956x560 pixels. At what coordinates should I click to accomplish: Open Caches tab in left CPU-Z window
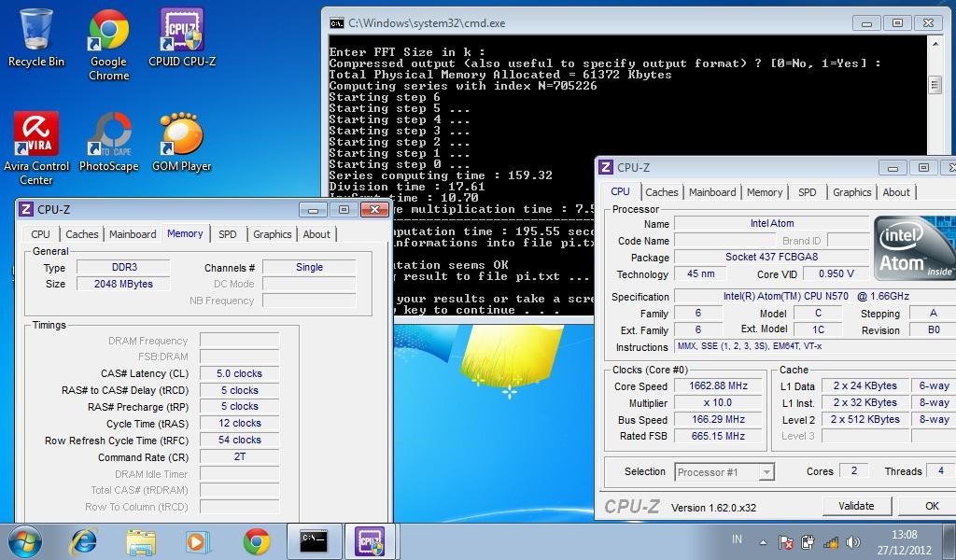coord(82,234)
